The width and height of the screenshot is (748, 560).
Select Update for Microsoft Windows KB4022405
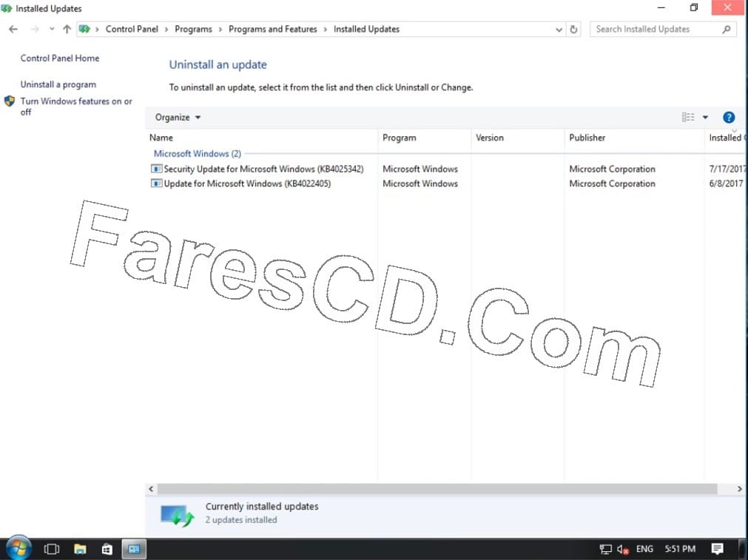447,183
